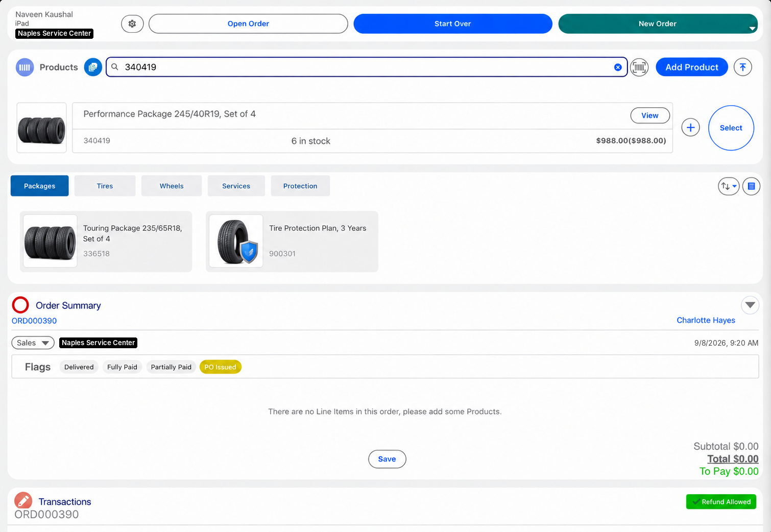Viewport: 771px width, 532px height.
Task: Expand the New Order dropdown arrow
Action: pyautogui.click(x=752, y=29)
